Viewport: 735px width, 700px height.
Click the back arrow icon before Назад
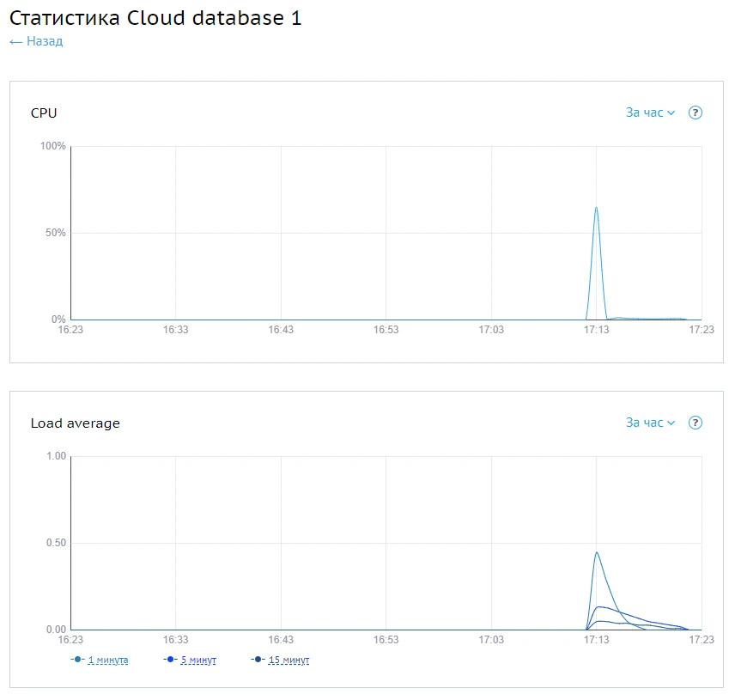click(x=15, y=41)
